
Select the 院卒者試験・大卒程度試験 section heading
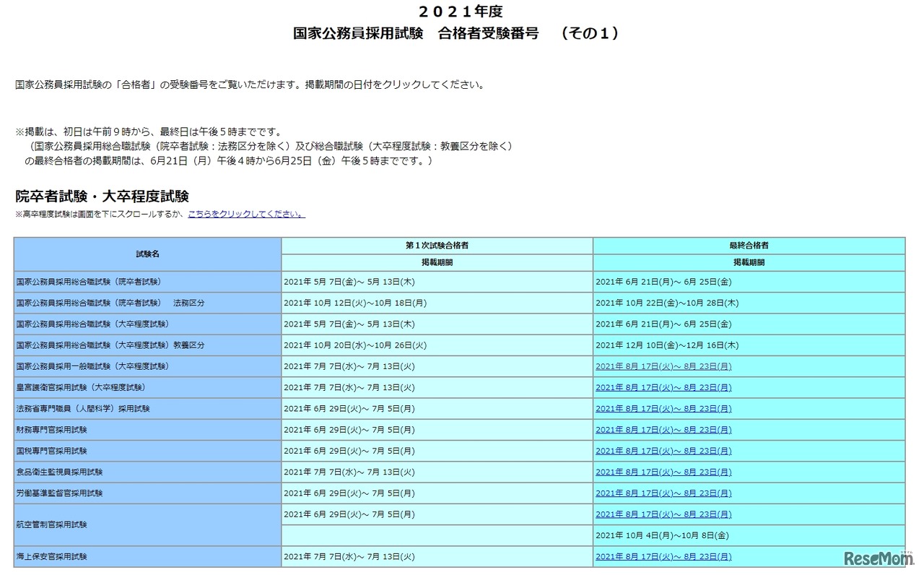pyautogui.click(x=102, y=196)
